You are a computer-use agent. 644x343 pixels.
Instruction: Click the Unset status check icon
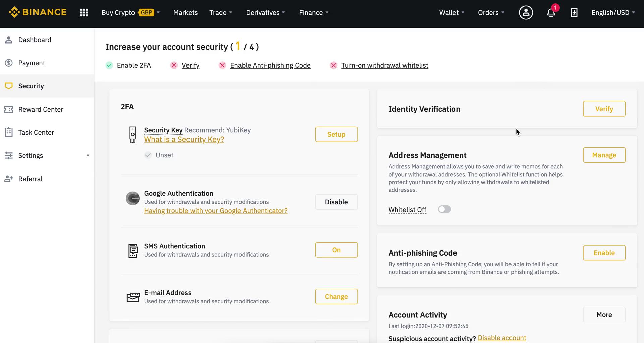click(x=148, y=155)
